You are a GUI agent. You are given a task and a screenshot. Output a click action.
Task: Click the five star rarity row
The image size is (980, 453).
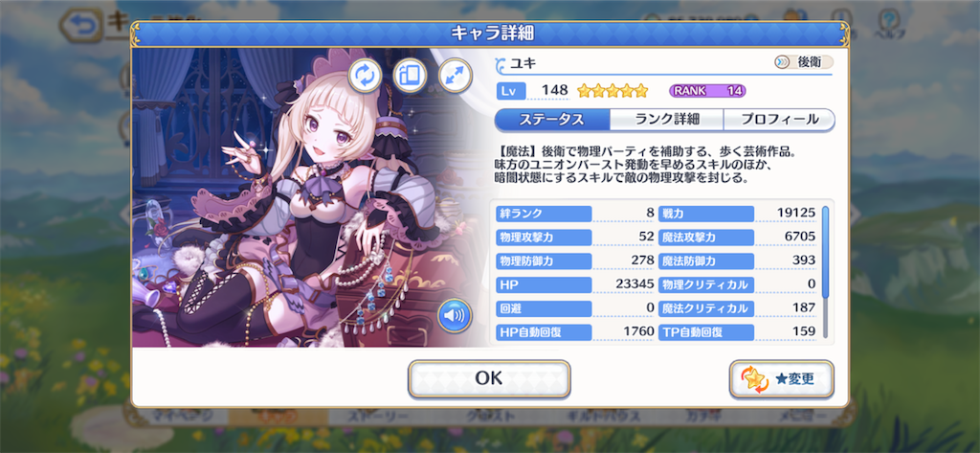[612, 91]
